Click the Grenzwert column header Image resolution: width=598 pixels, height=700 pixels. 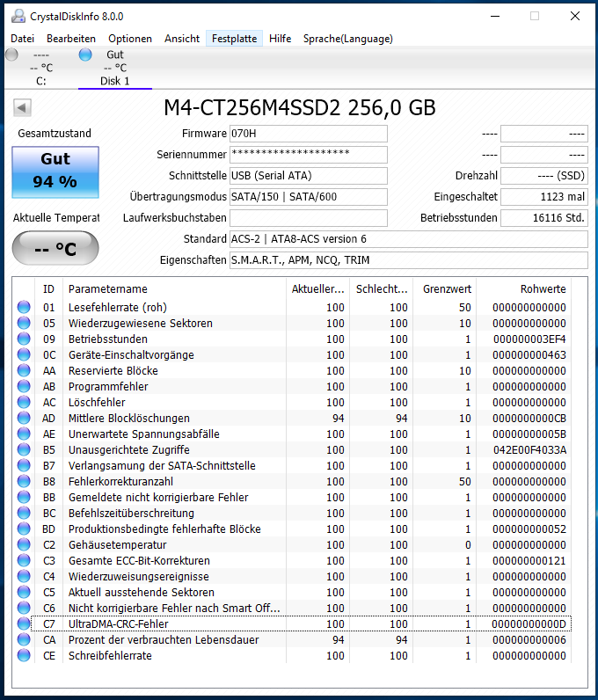coord(445,288)
